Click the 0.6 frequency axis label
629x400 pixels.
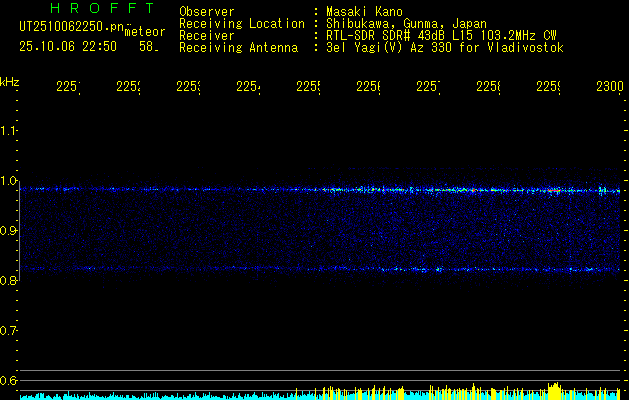(x=8, y=381)
